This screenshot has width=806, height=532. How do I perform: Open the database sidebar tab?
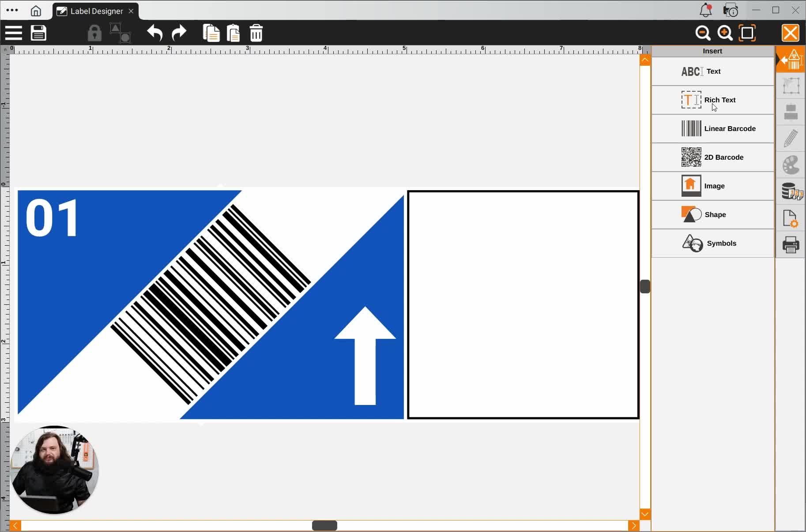[791, 191]
